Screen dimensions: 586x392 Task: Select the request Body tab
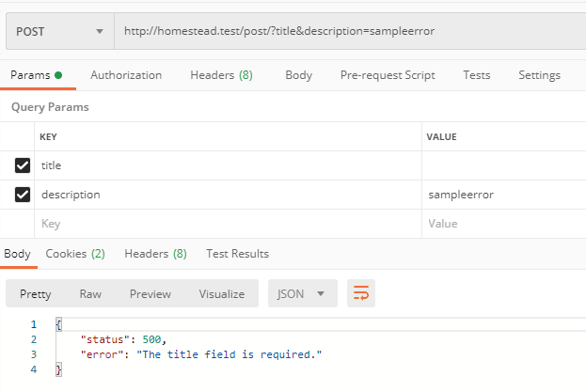coord(298,75)
